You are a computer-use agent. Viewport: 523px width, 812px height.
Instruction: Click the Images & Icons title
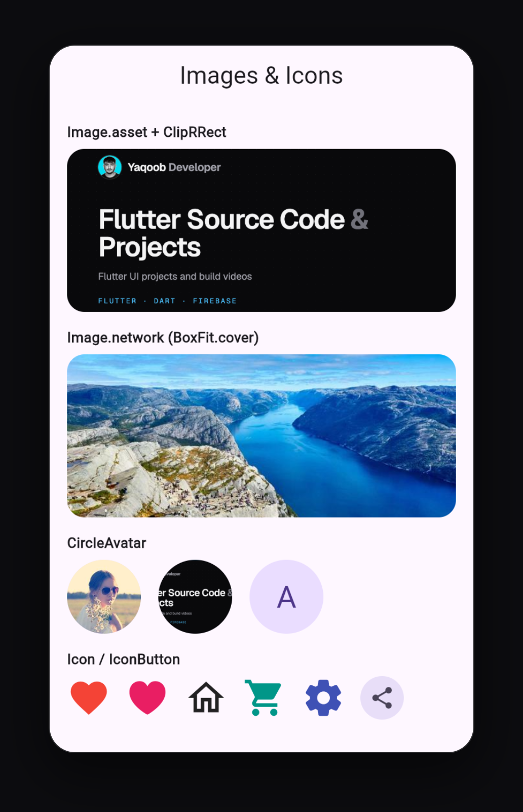point(261,76)
